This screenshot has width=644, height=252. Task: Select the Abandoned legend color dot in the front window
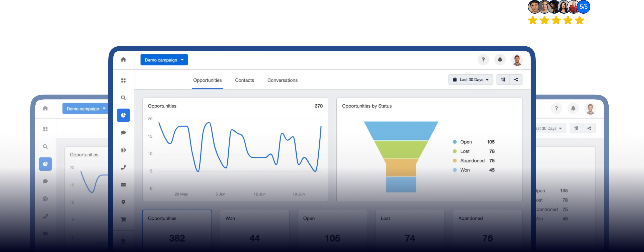[455, 161]
